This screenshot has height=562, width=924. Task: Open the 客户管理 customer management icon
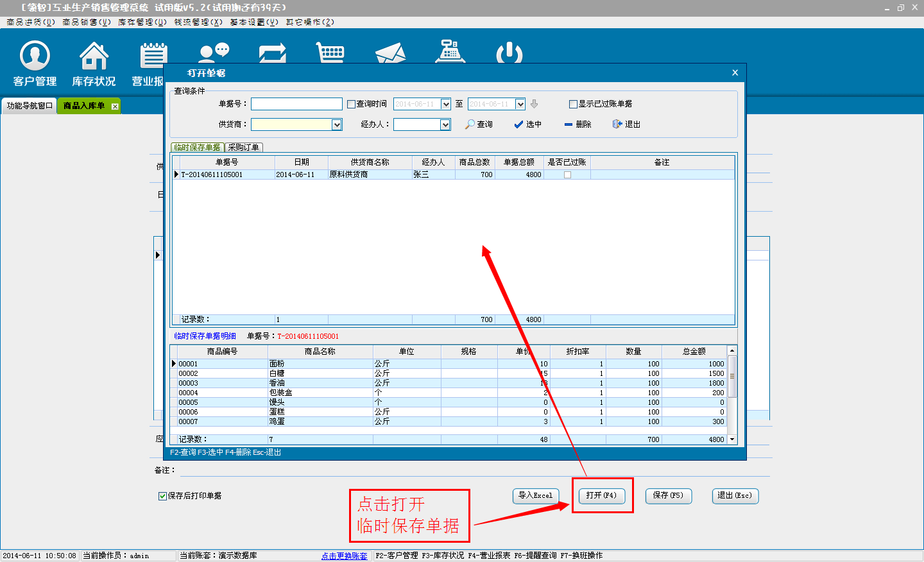click(35, 64)
